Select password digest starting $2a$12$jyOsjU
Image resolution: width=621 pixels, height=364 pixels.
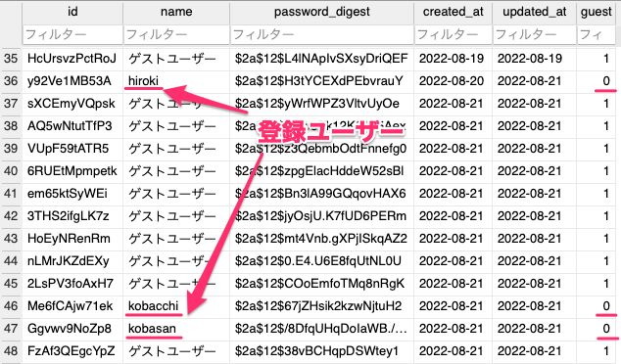click(321, 216)
